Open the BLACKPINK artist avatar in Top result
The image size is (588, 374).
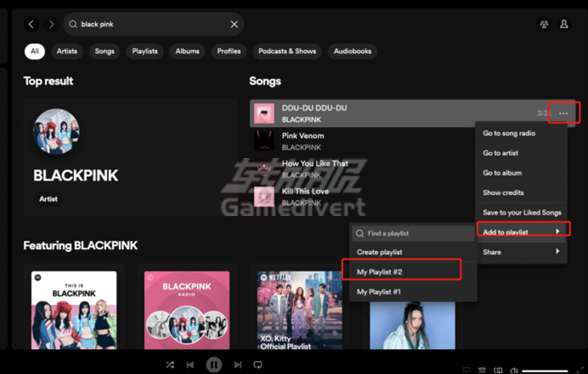[57, 132]
